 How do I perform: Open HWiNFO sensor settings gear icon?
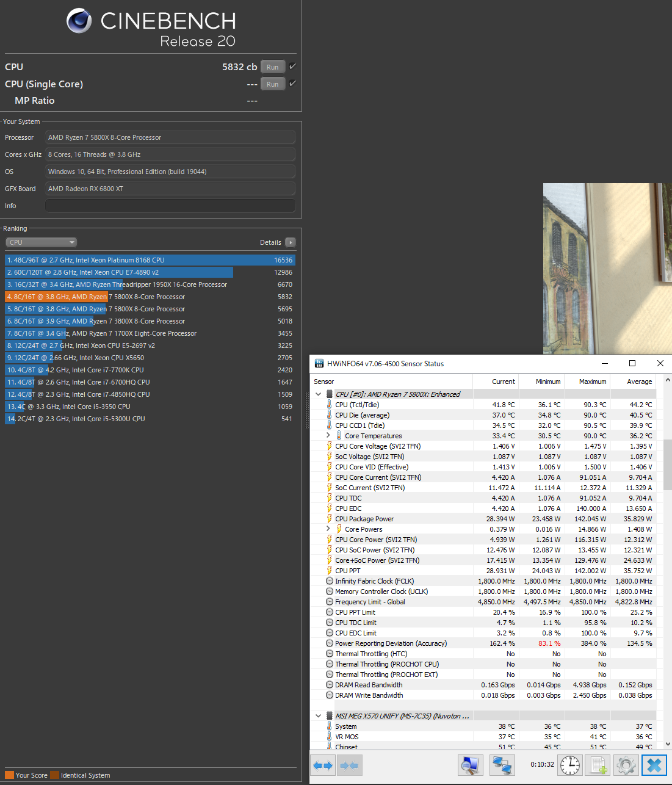coord(626,765)
